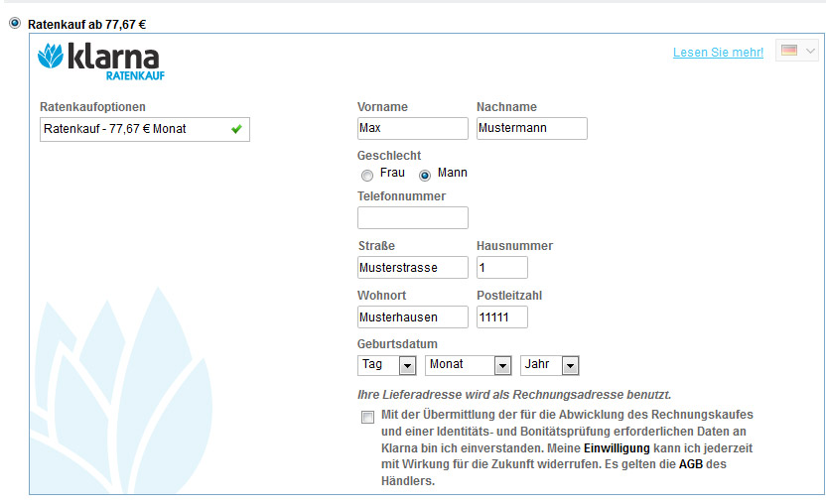Open the Ratenkaufoptionen installment plan selector

(x=144, y=129)
